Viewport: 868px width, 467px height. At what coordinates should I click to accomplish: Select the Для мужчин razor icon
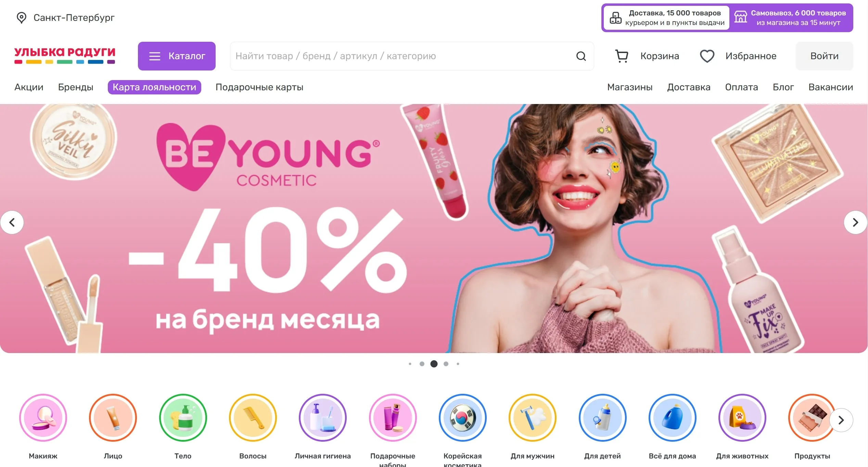(533, 417)
